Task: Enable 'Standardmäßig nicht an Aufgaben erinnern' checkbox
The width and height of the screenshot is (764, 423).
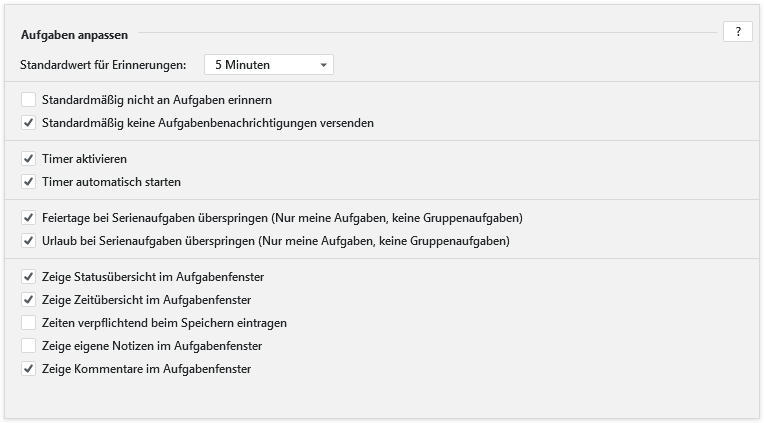Action: click(28, 100)
